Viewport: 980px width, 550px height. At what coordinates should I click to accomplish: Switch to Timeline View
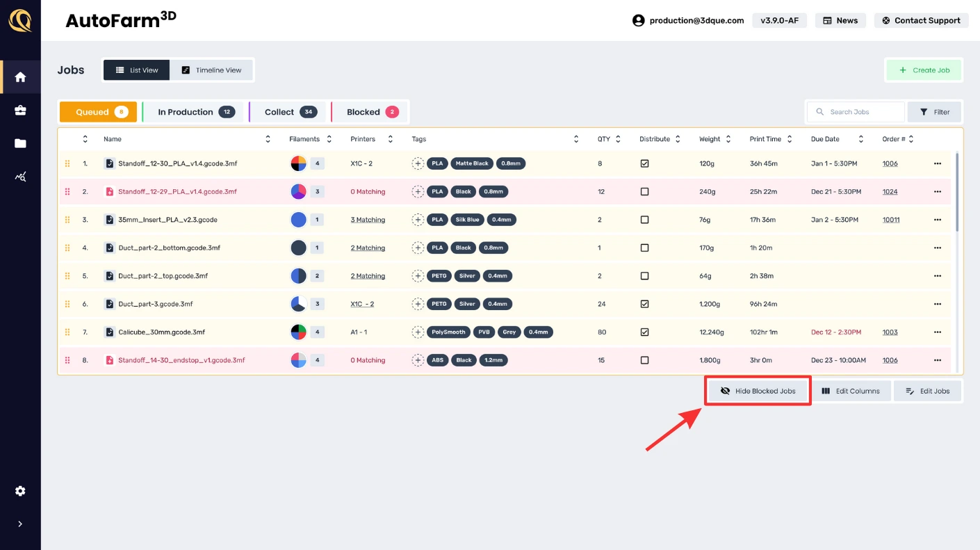coord(211,70)
